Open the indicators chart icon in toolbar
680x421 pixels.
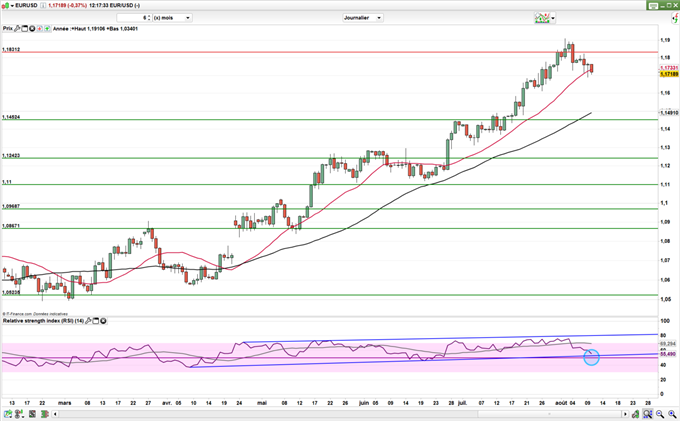pyautogui.click(x=542, y=18)
